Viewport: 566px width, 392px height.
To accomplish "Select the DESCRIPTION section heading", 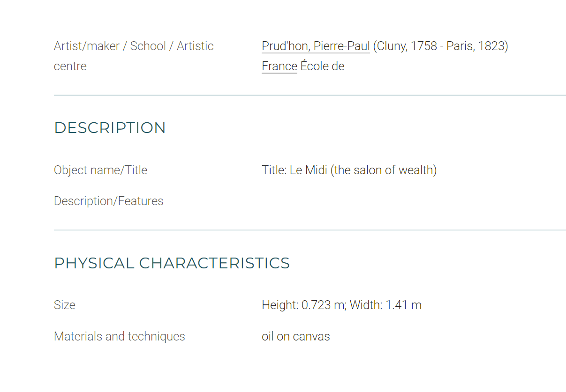I will [110, 128].
